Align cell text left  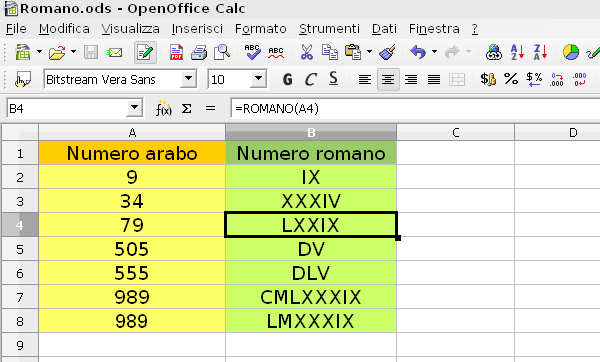[365, 80]
